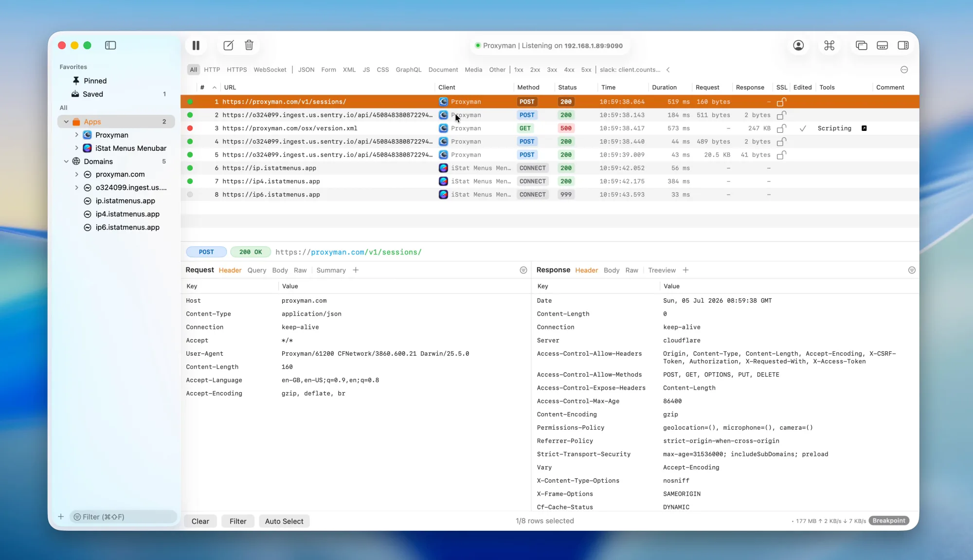This screenshot has width=973, height=560.
Task: Select the ip6.istatmenus.app request row
Action: tap(550, 194)
